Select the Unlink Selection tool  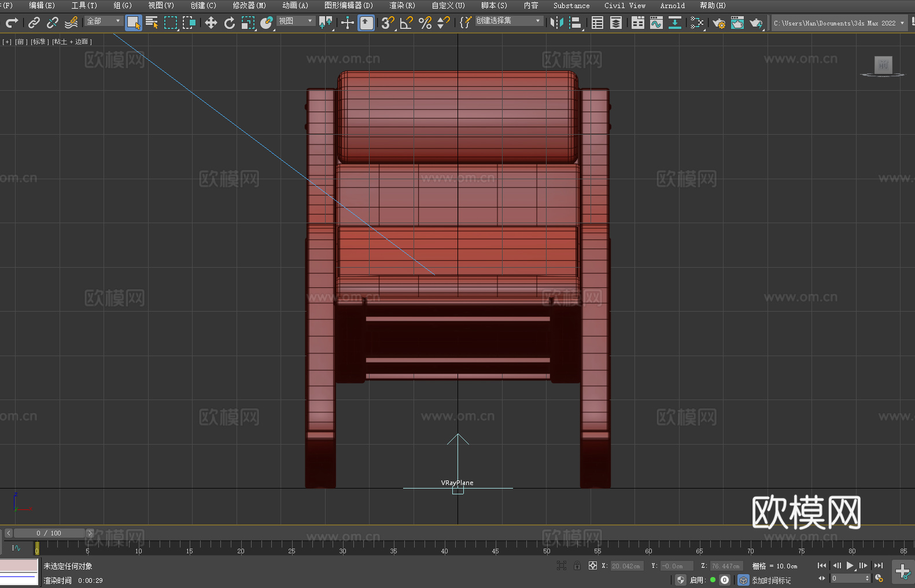tap(53, 23)
